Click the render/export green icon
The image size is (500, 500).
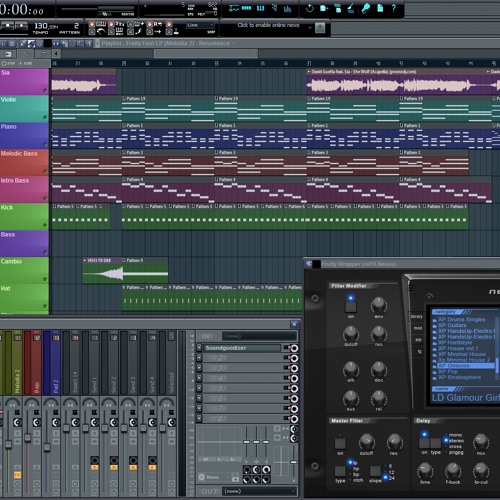click(x=338, y=8)
